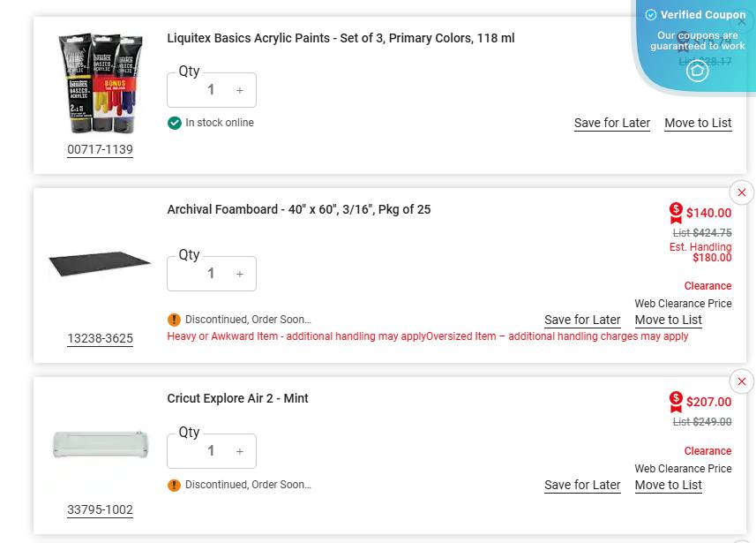Click the Verified Coupon checkmark icon
The height and width of the screenshot is (543, 756).
click(651, 15)
